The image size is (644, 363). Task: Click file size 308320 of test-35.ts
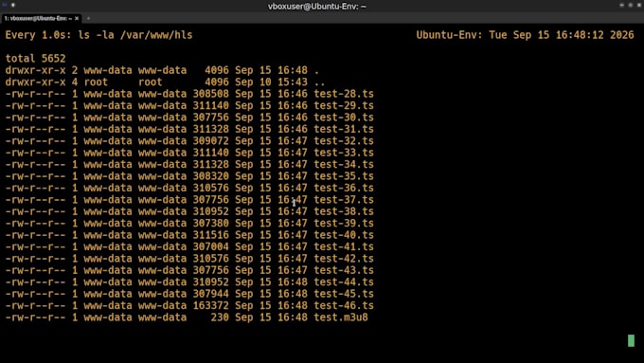tap(210, 176)
